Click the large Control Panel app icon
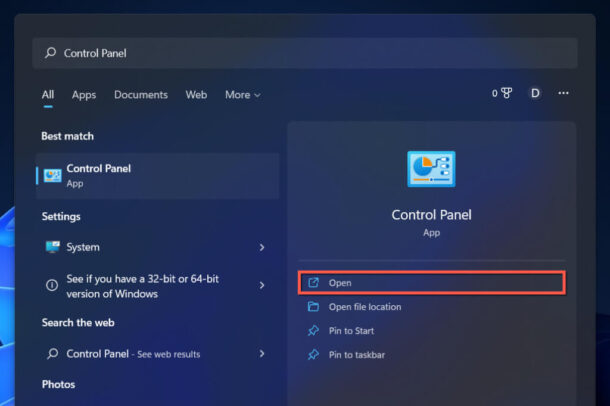 (x=431, y=169)
